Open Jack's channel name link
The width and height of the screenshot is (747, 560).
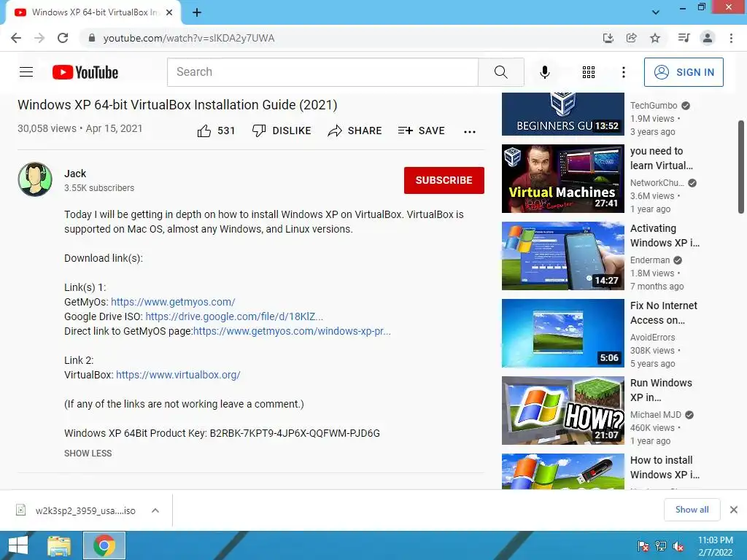[75, 174]
